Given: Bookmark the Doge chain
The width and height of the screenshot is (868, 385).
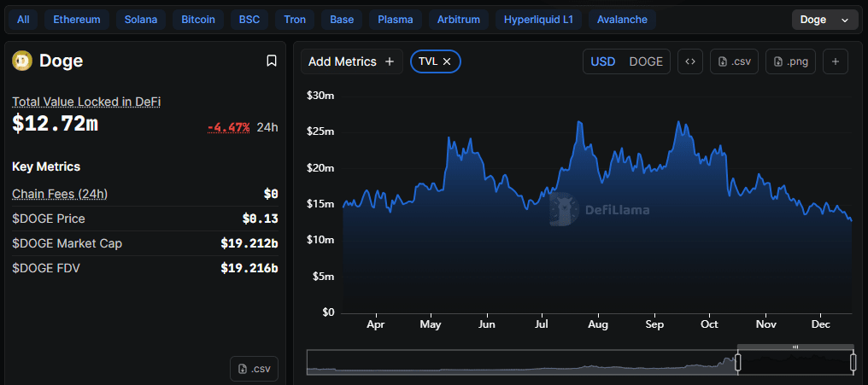Looking at the screenshot, I should [x=272, y=61].
